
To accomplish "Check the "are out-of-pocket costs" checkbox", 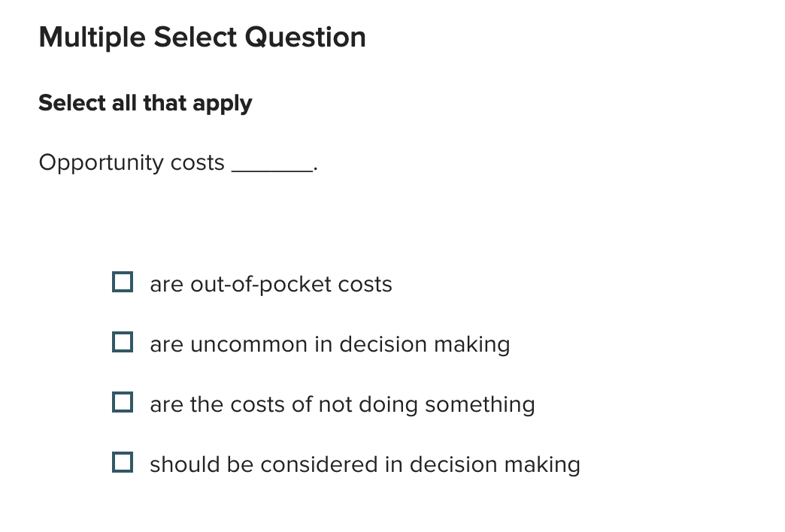I will [x=122, y=282].
